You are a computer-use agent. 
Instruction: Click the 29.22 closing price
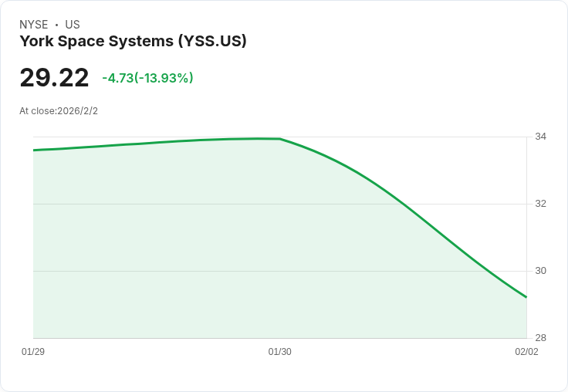coord(54,77)
